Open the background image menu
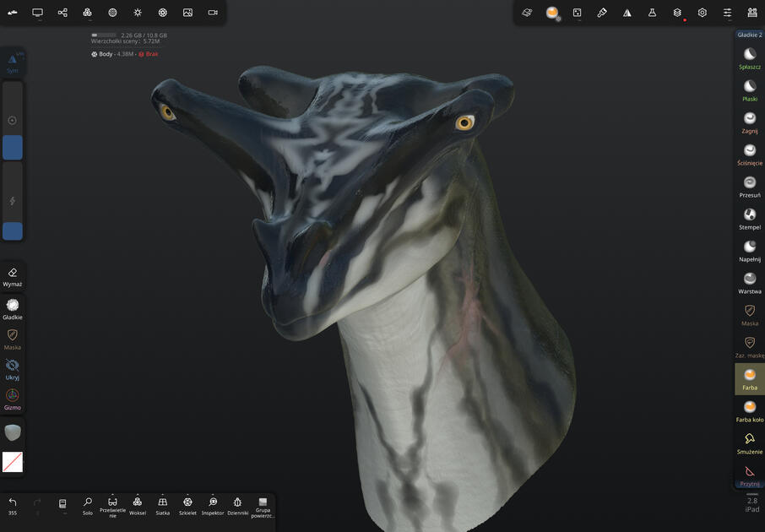Viewport: 765px width, 532px height. pos(187,13)
